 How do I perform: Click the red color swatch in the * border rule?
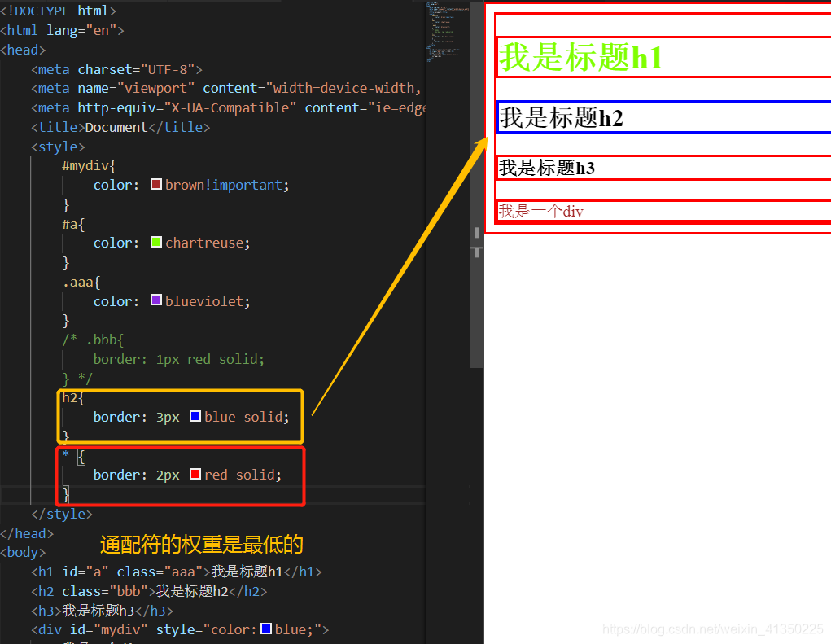click(195, 474)
